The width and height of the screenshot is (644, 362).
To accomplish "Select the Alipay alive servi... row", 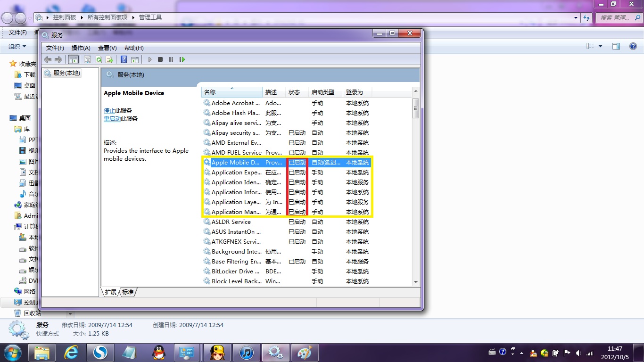I will (287, 123).
